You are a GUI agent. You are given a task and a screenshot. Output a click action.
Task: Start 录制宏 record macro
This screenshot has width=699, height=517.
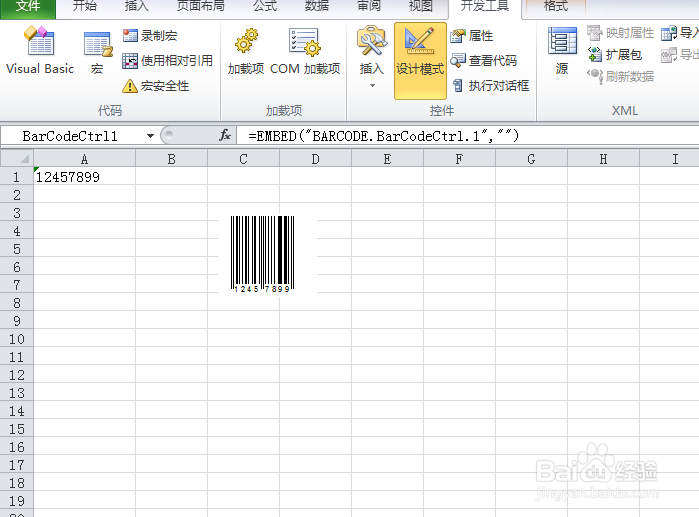point(150,36)
